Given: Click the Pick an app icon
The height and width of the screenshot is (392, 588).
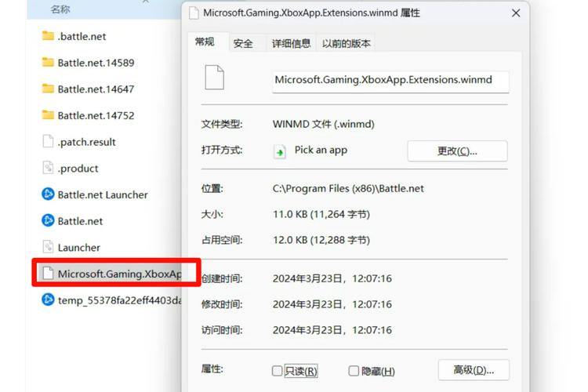Looking at the screenshot, I should (280, 151).
